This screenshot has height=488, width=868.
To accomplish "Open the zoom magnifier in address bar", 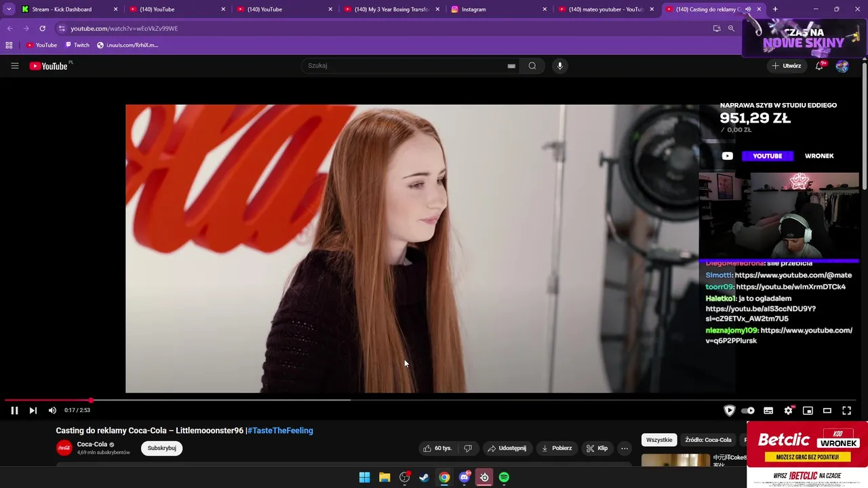I will point(731,28).
